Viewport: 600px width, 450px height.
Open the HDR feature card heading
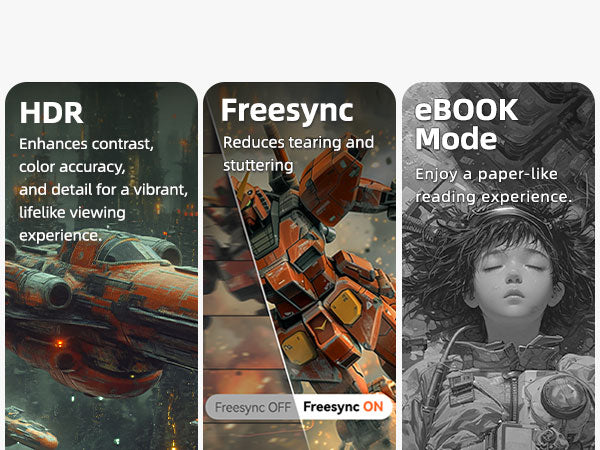click(x=51, y=113)
